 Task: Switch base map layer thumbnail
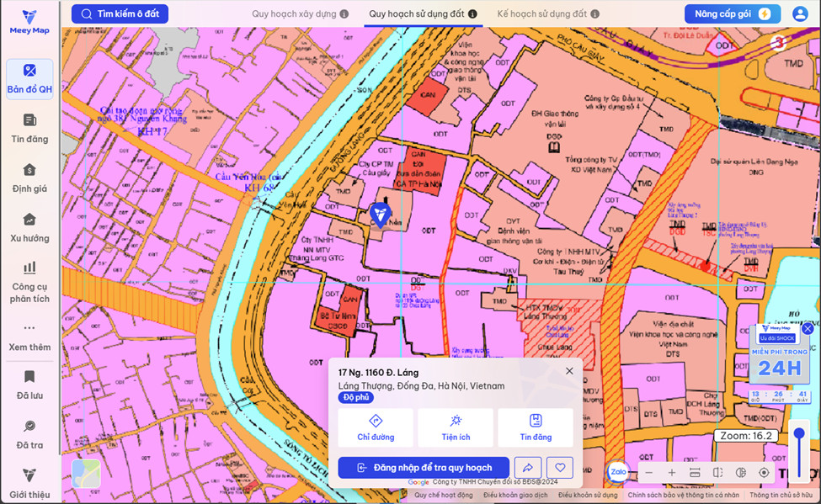coord(86,474)
